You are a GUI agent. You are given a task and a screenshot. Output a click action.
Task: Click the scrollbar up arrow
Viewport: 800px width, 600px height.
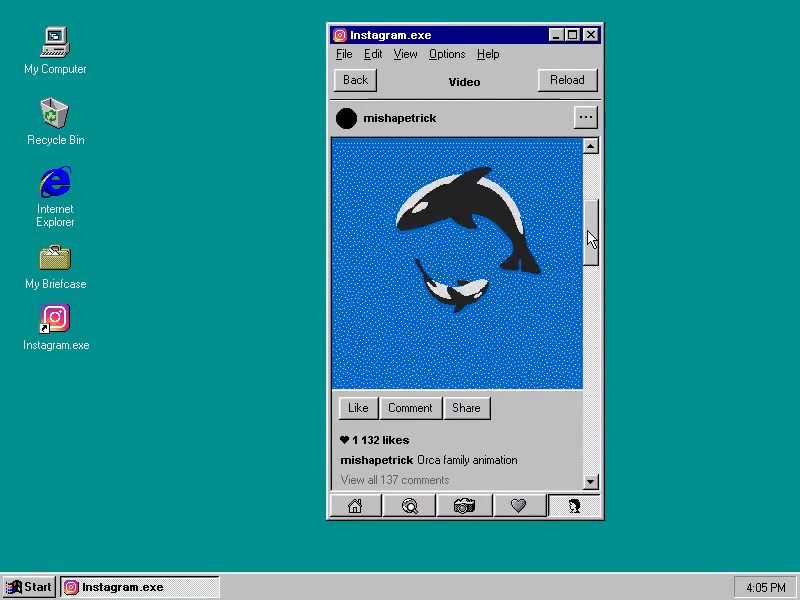[x=590, y=146]
